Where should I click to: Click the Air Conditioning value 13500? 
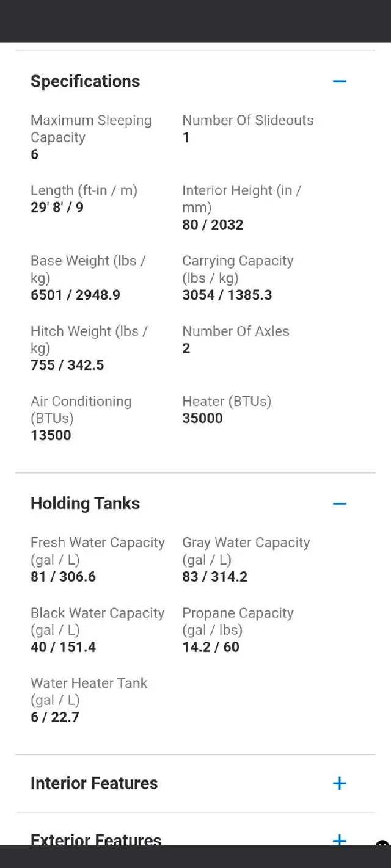click(x=51, y=436)
